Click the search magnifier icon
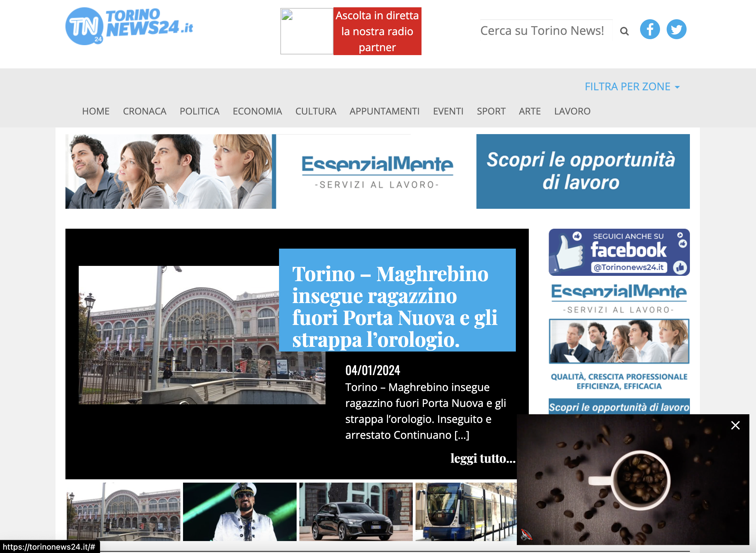This screenshot has height=553, width=756. coord(624,31)
